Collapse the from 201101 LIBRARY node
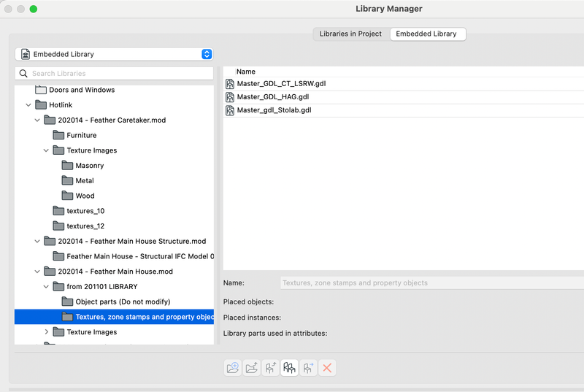The image size is (584, 392). coord(46,287)
